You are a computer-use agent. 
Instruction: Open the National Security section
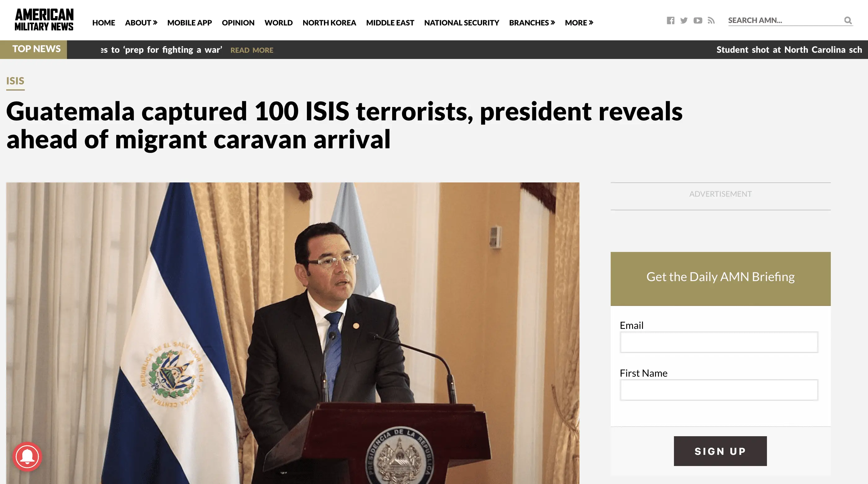[x=461, y=23]
